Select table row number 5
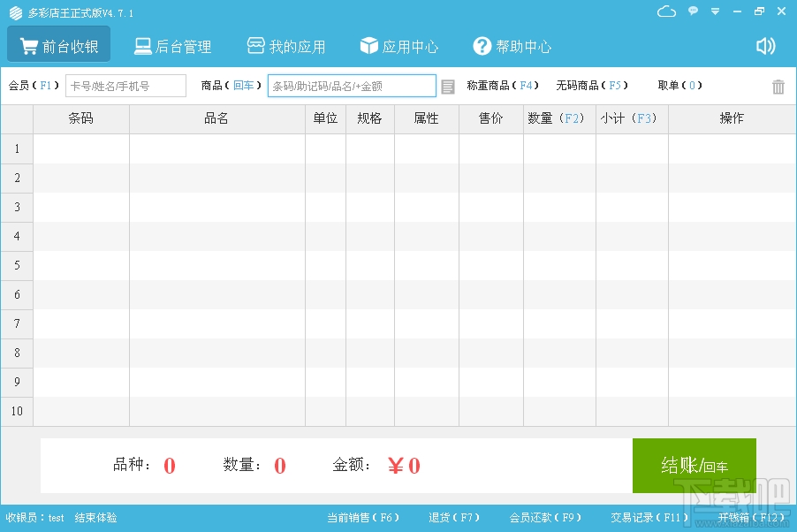The image size is (797, 532). 398,265
